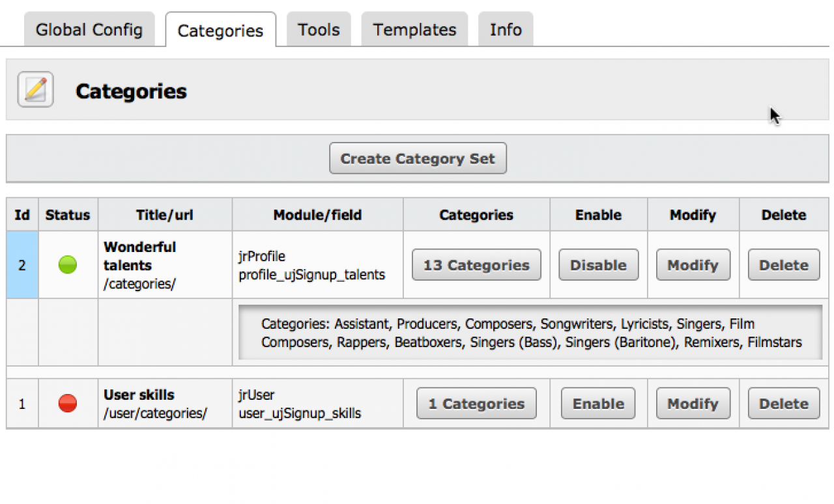Modify the User skills category set
The width and height of the screenshot is (834, 504).
[x=693, y=404]
